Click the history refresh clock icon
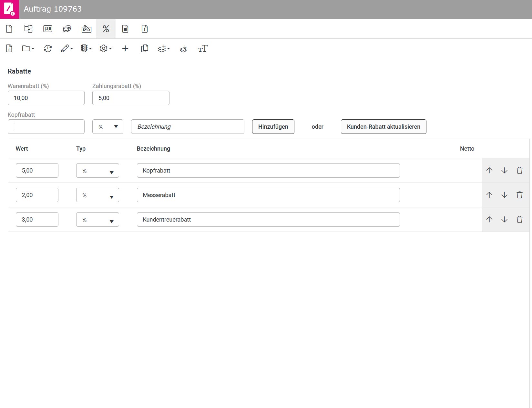This screenshot has height=408, width=532. (48, 49)
